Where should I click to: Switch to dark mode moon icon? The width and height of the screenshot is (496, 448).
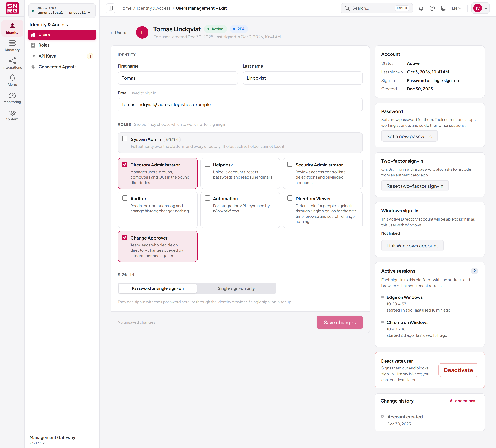pyautogui.click(x=443, y=8)
